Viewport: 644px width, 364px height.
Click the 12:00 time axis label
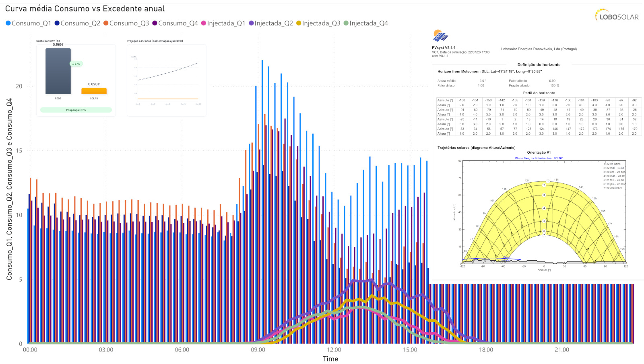334,350
